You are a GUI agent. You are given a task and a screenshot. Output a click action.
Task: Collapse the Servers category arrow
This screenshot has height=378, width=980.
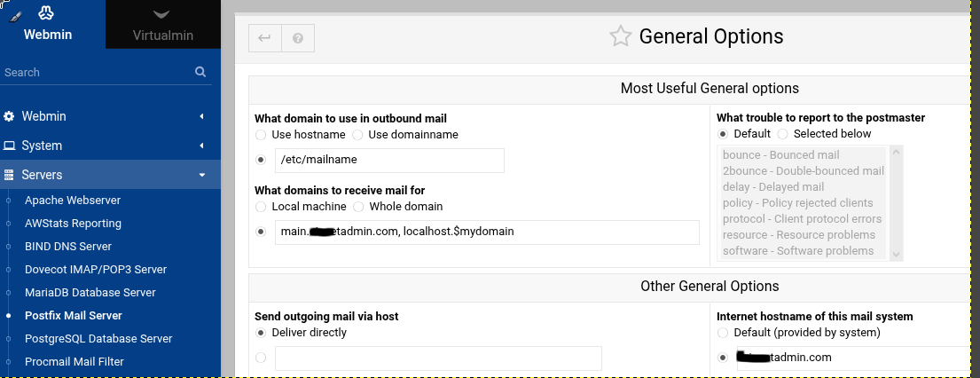point(202,175)
